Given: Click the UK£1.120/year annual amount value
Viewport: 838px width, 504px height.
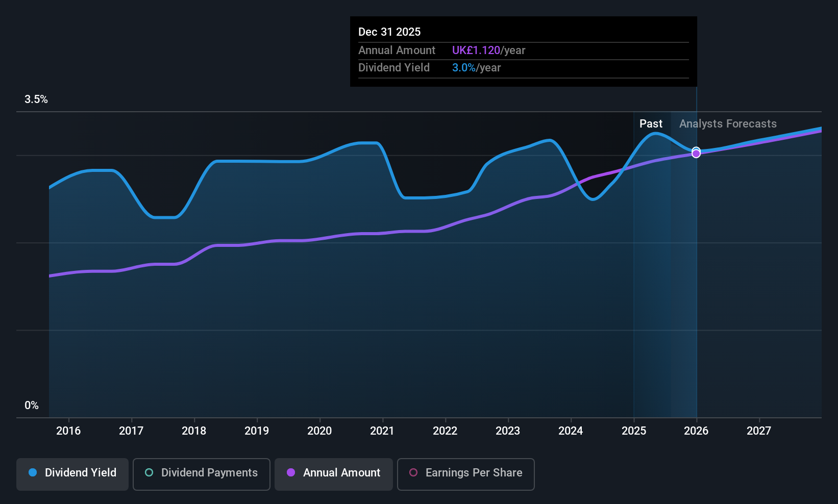Looking at the screenshot, I should (488, 51).
